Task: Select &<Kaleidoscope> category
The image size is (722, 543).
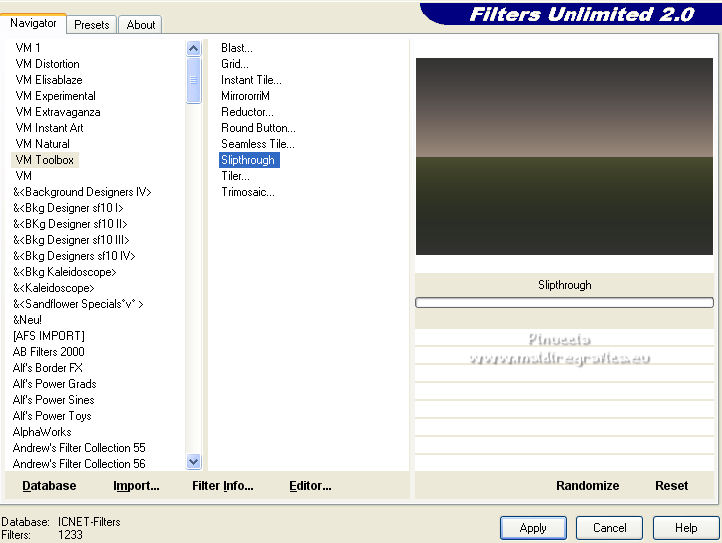Action: (x=53, y=288)
